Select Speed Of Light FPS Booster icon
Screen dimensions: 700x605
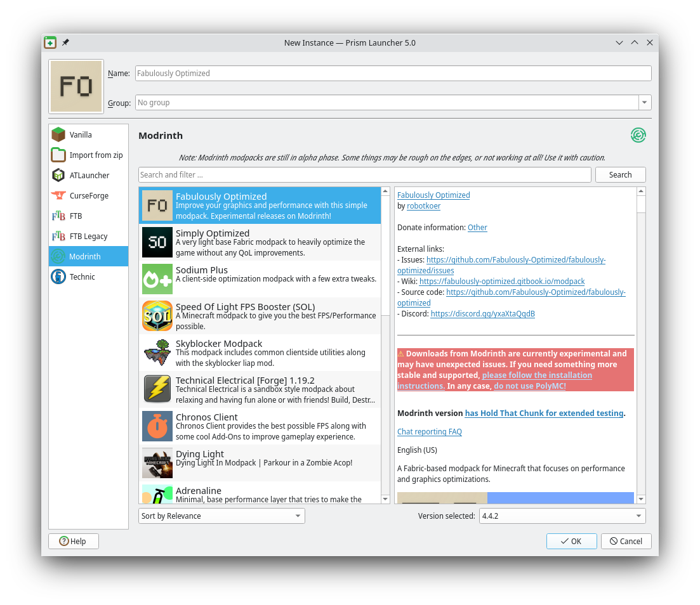157,316
